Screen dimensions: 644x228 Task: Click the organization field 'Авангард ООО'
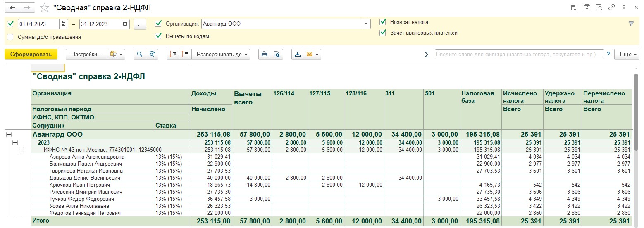tap(281, 24)
